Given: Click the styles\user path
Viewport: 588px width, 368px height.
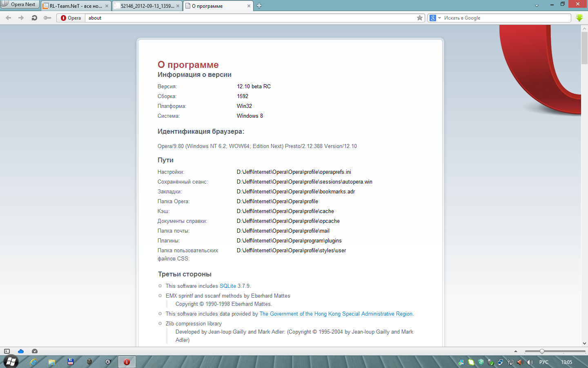Looking at the screenshot, I should tap(291, 251).
